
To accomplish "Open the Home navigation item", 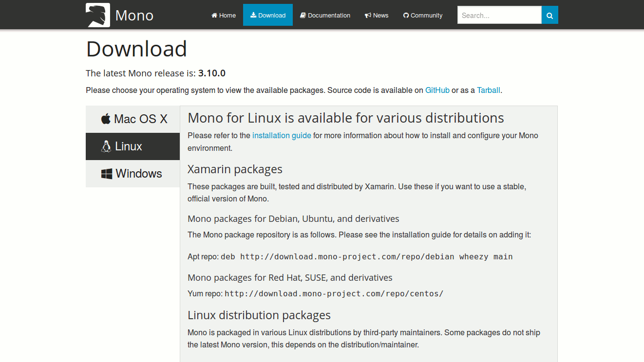I will tap(224, 15).
